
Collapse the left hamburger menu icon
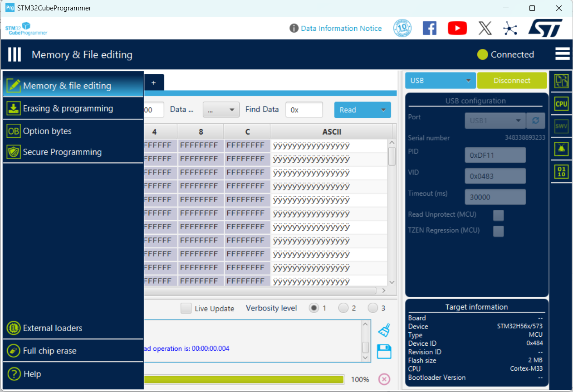(x=15, y=55)
